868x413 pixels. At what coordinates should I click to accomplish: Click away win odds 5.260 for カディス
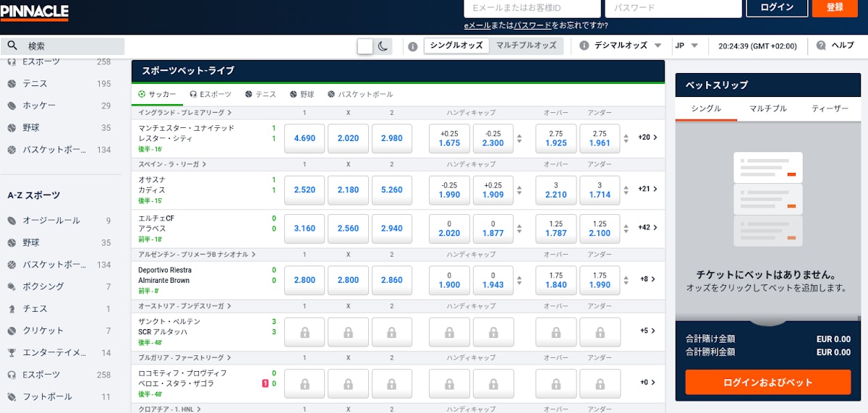click(391, 190)
